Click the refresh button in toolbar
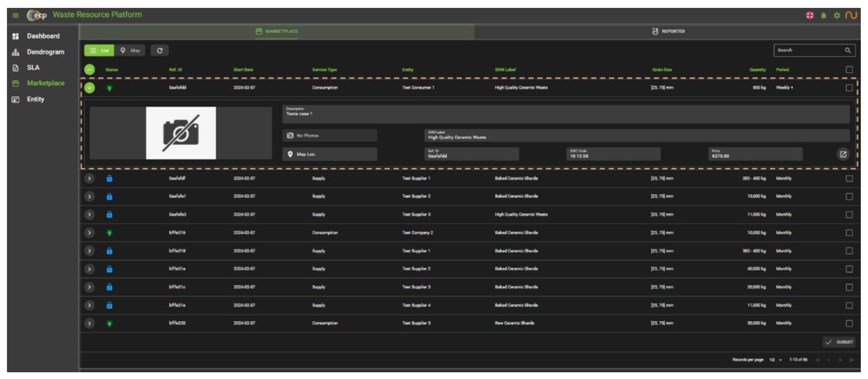 160,51
